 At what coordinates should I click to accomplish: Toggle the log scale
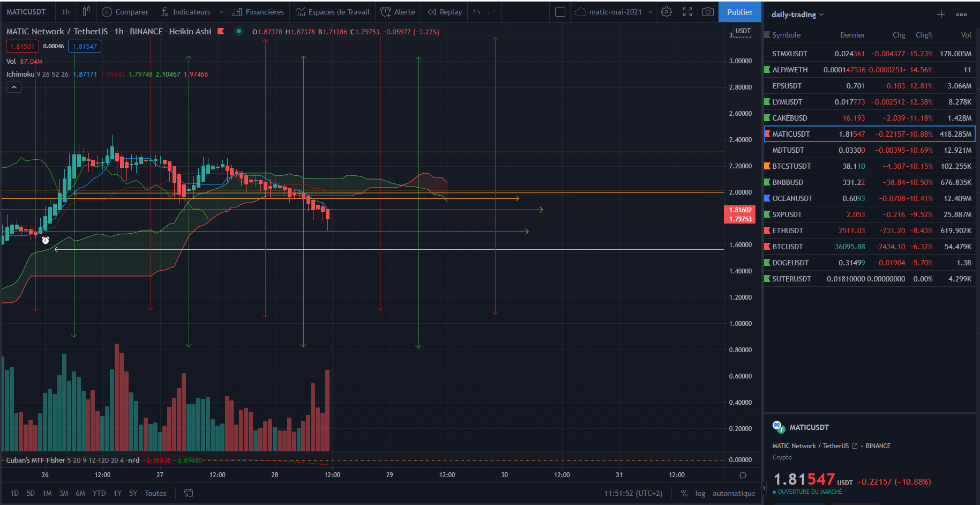point(700,493)
